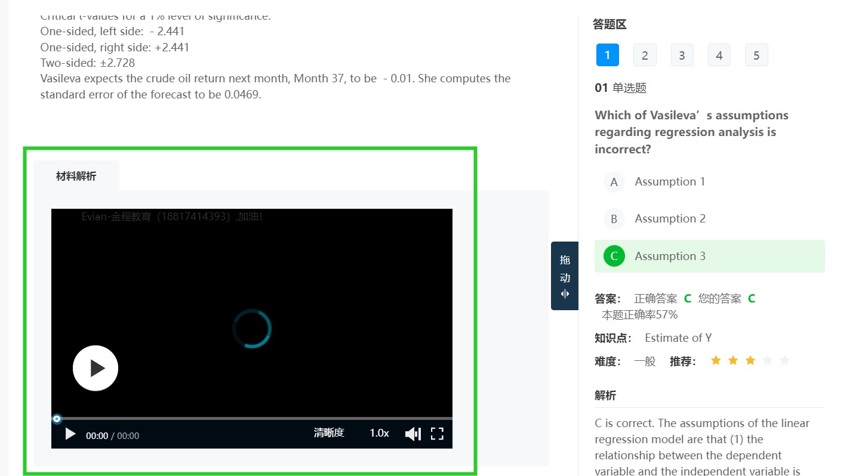868x476 pixels.
Task: Select option B circle for Assumption 2
Action: pyautogui.click(x=614, y=219)
